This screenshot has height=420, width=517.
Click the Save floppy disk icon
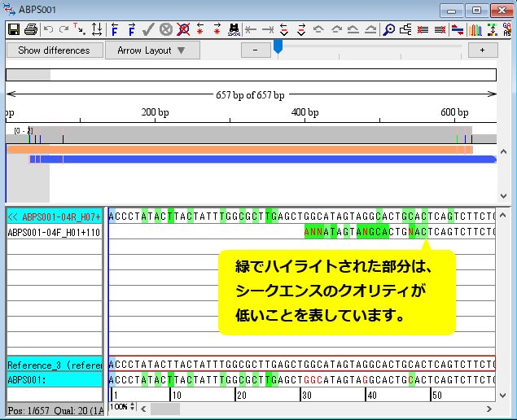13,30
